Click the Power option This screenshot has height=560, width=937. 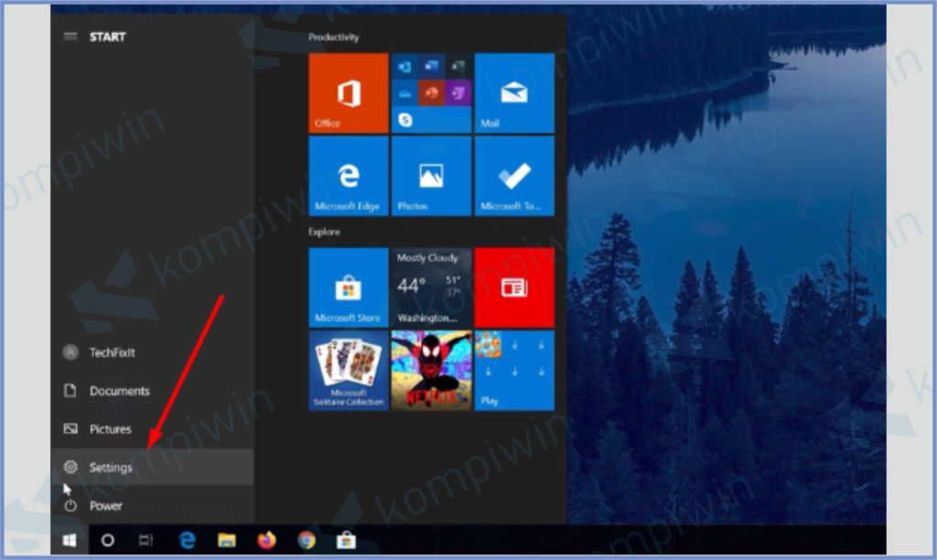click(x=105, y=505)
